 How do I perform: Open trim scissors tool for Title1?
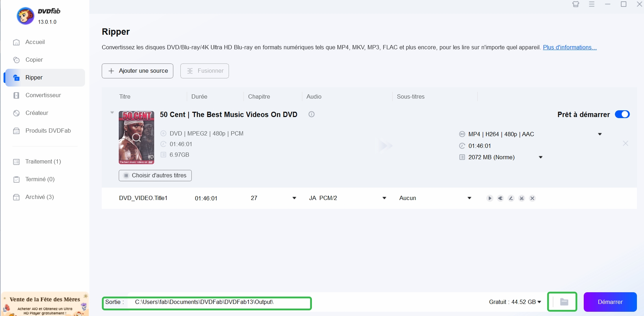click(522, 198)
